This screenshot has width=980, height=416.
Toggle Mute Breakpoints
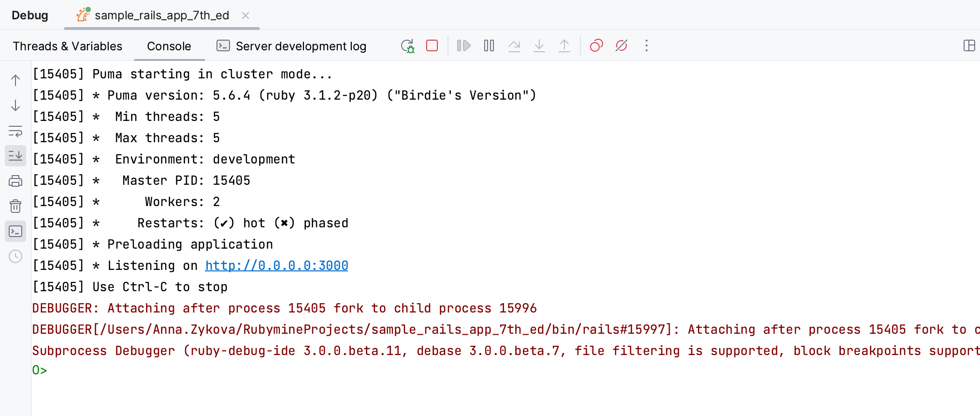click(x=621, y=46)
